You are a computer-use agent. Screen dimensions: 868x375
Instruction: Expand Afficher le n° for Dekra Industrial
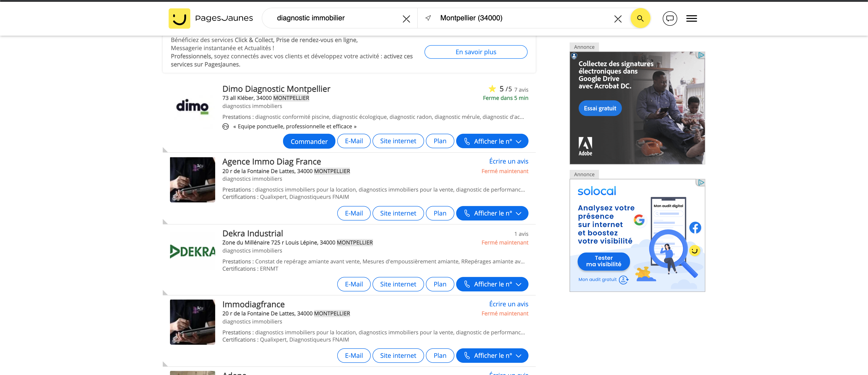tap(492, 284)
